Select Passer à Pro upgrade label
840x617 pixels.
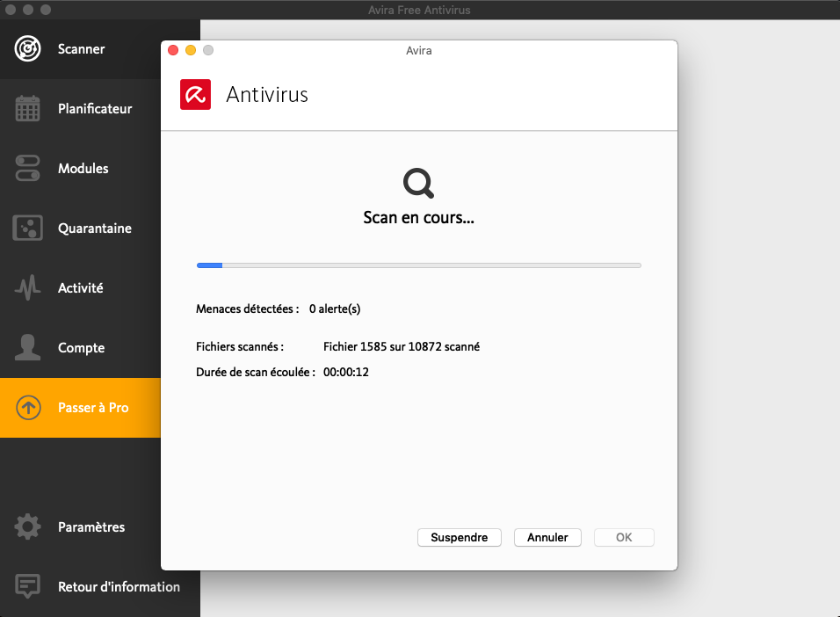click(93, 408)
